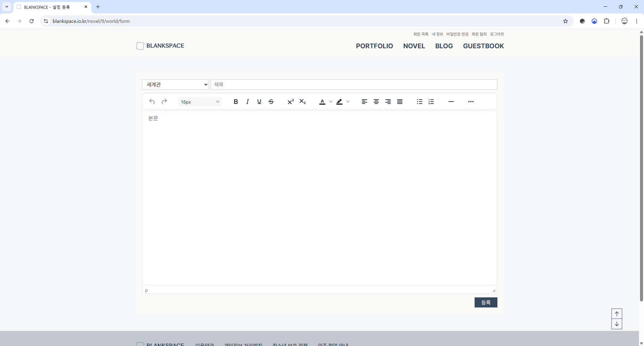Open the 세계관 category dropdown

(175, 84)
